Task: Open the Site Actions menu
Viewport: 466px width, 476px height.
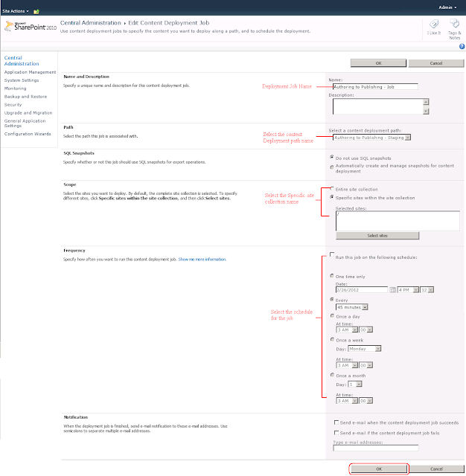Action: [16, 11]
